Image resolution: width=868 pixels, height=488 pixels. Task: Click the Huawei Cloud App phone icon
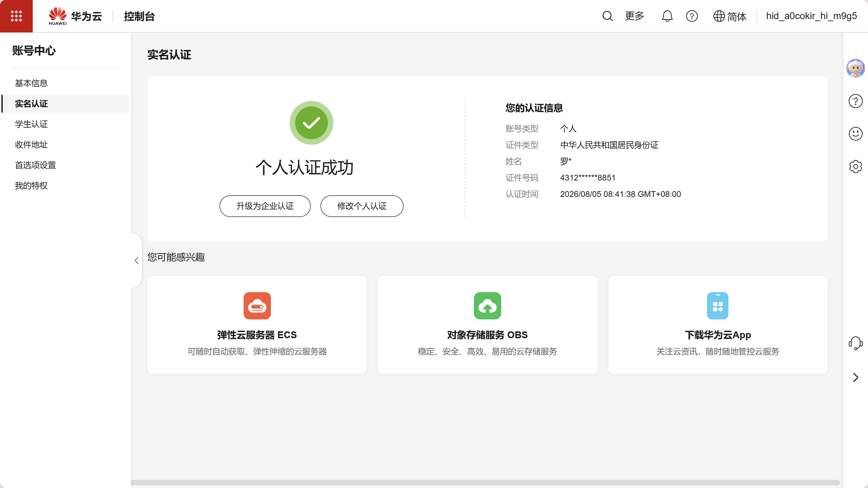pos(718,306)
